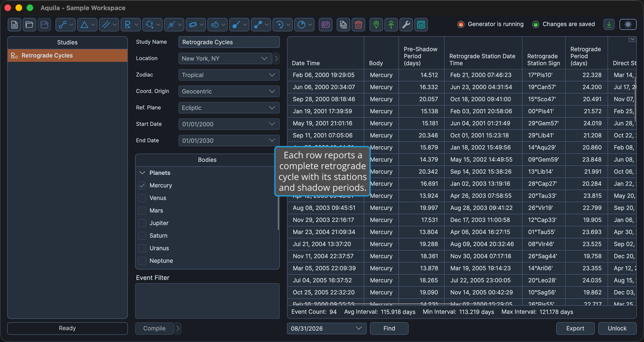This screenshot has width=644, height=342.
Task: Click the copy documents icon
Action: (x=343, y=25)
